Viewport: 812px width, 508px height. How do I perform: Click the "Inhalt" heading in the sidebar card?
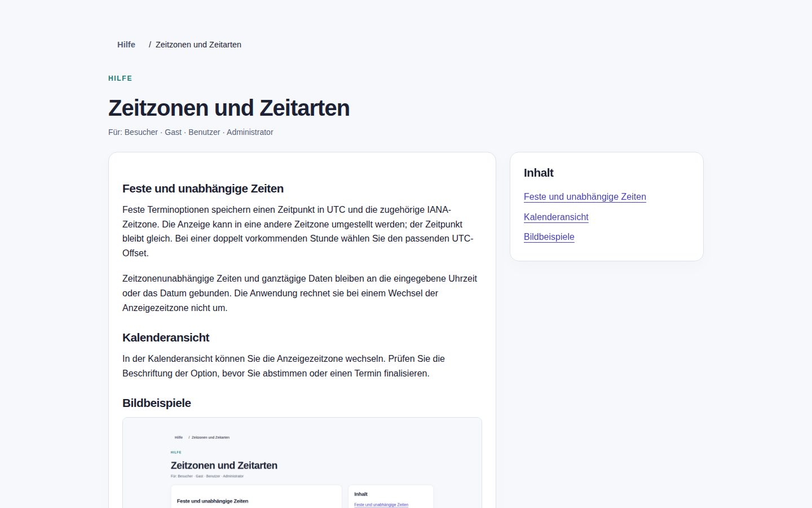tap(539, 173)
